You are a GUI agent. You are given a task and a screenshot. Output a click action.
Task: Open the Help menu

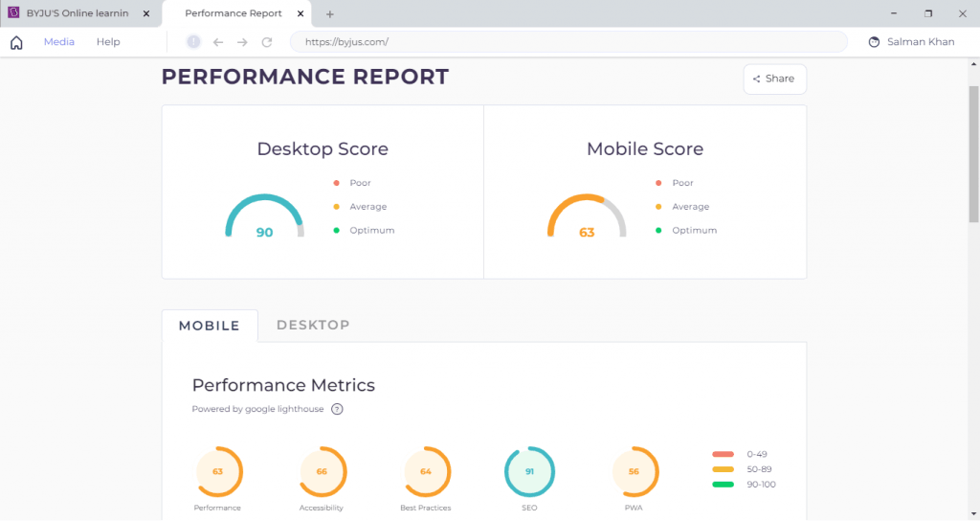coord(108,42)
